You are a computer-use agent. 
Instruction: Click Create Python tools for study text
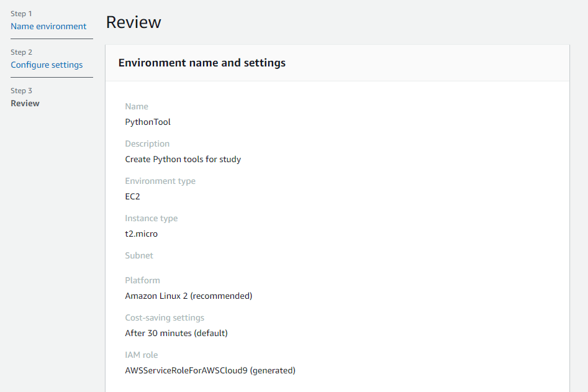click(183, 159)
